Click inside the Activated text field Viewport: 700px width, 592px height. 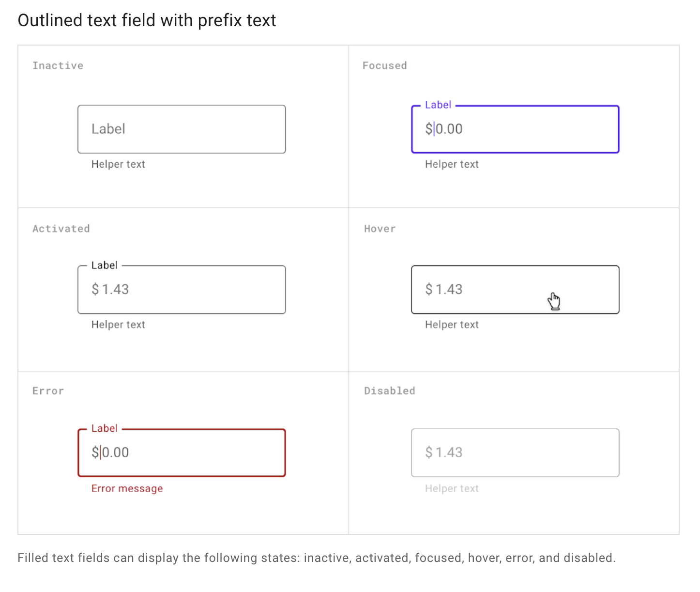pyautogui.click(x=182, y=289)
